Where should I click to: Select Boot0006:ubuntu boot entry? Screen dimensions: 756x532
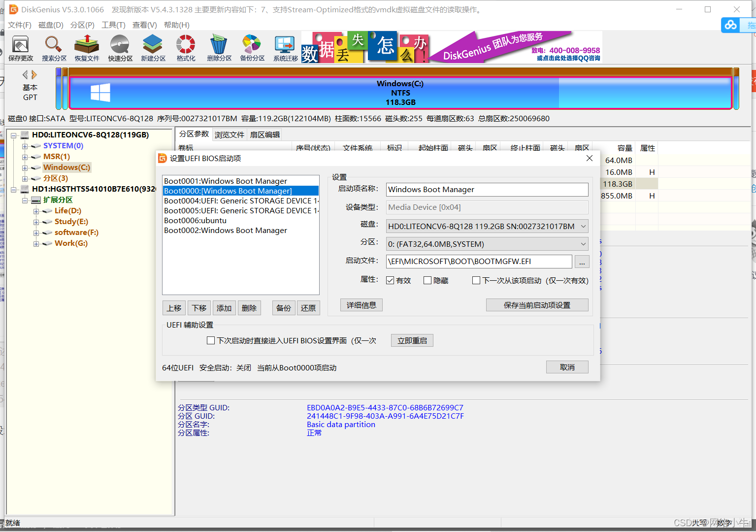point(240,220)
